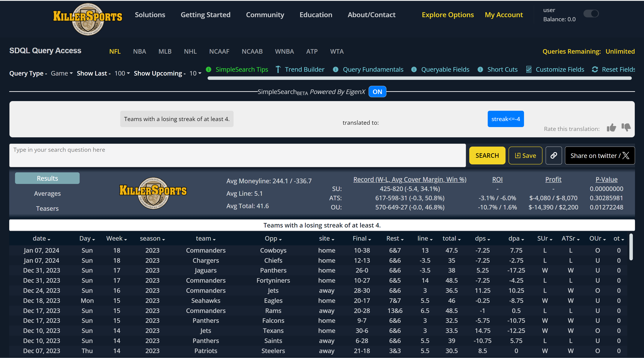Click the copy link chain icon button
The width and height of the screenshot is (644, 358).
tap(554, 156)
